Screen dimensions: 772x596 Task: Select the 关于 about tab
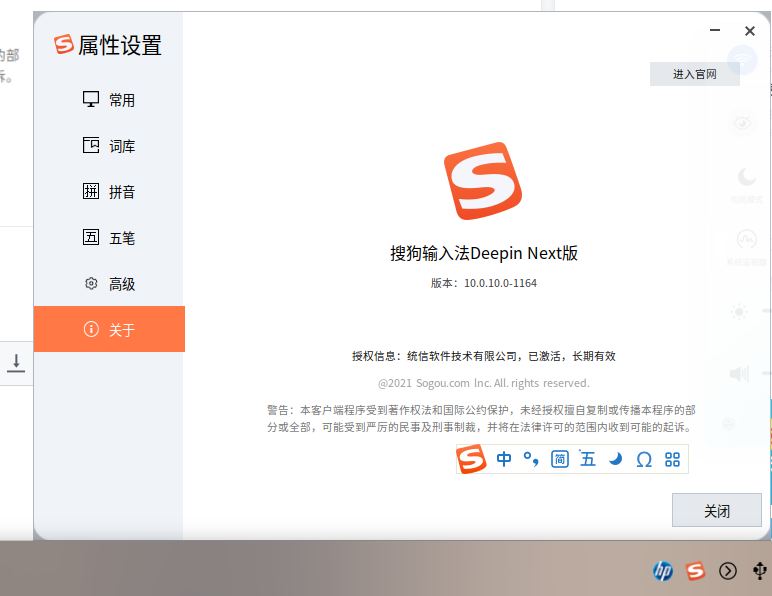pyautogui.click(x=109, y=329)
